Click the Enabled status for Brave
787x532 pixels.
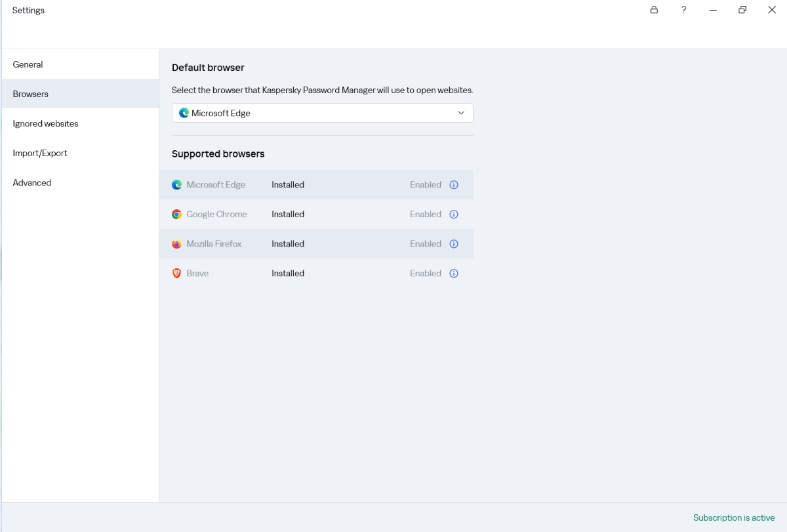click(426, 274)
